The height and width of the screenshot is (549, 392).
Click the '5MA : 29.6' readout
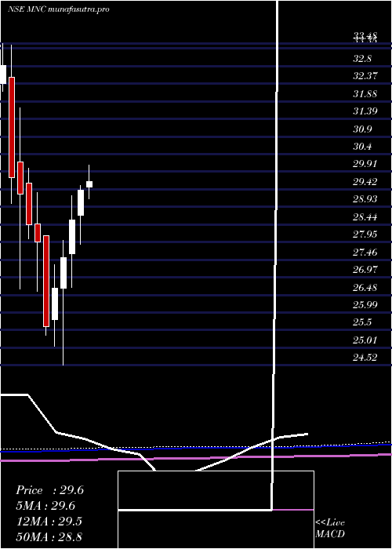tap(45, 506)
